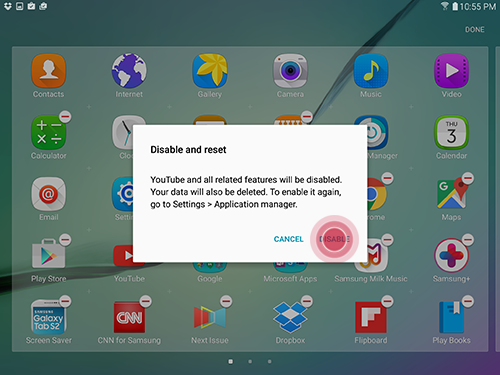Tap the 10:55 PM clock

(478, 6)
